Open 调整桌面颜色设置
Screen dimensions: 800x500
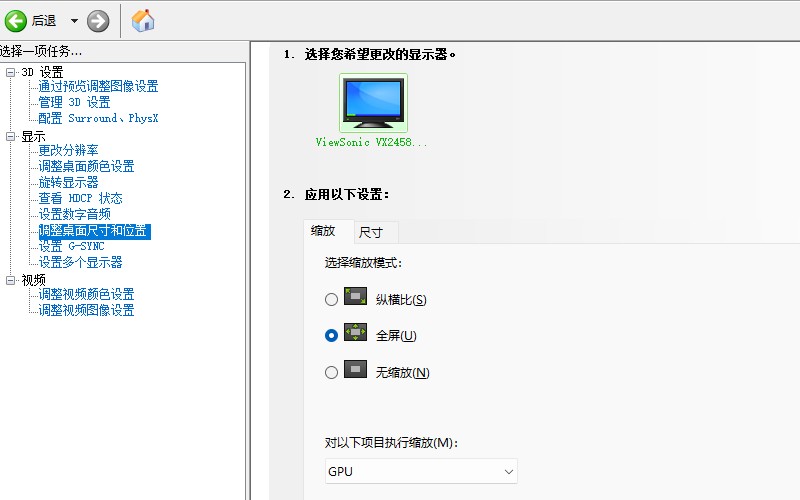(86, 166)
